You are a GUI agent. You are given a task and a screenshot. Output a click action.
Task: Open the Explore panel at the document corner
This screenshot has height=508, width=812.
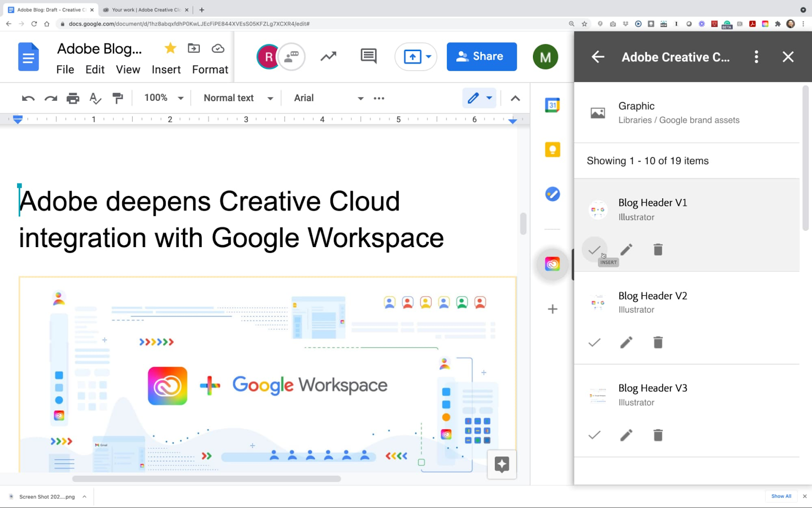[x=502, y=464]
